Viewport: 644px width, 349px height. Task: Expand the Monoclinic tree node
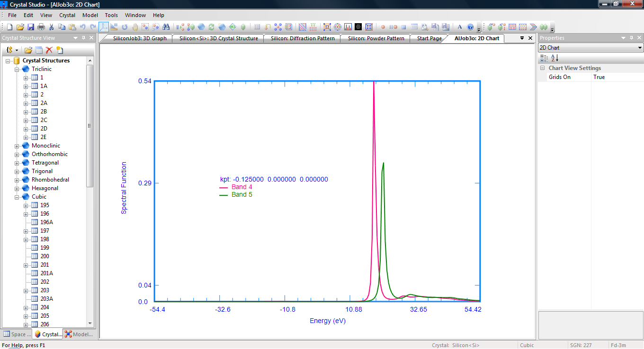17,146
